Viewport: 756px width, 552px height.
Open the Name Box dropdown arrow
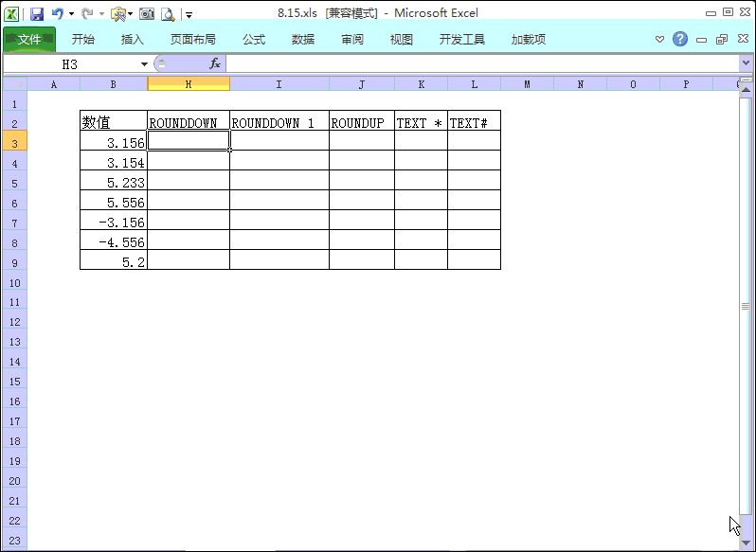(144, 64)
